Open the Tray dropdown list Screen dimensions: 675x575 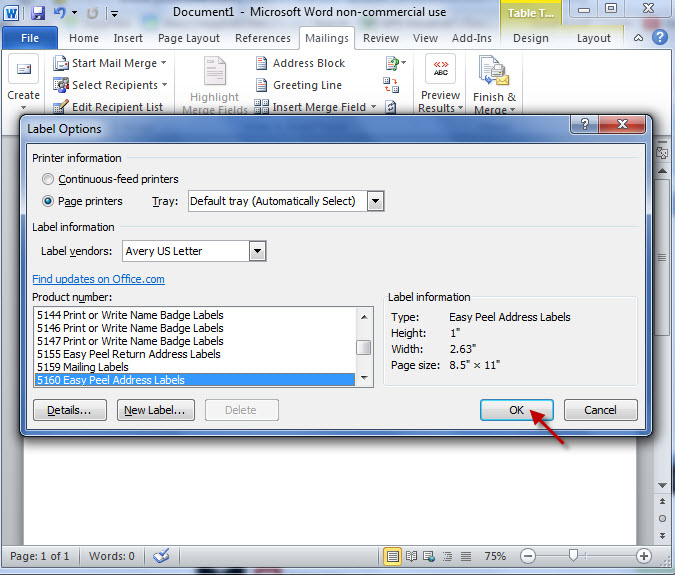click(375, 201)
